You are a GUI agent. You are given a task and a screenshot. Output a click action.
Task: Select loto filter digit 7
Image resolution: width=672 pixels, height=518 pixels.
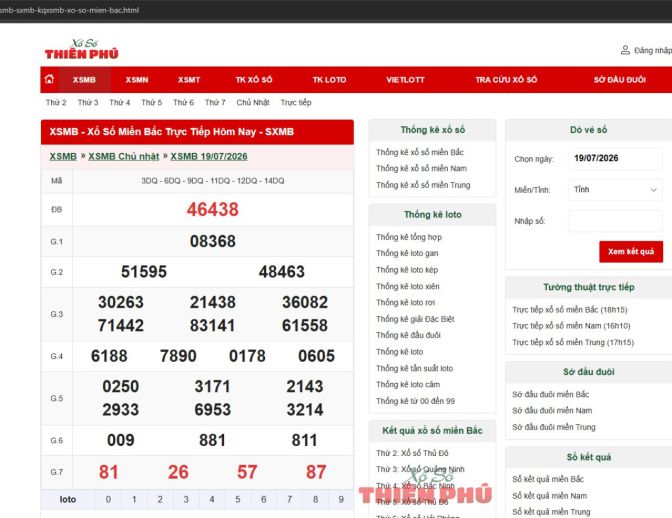coord(289,500)
